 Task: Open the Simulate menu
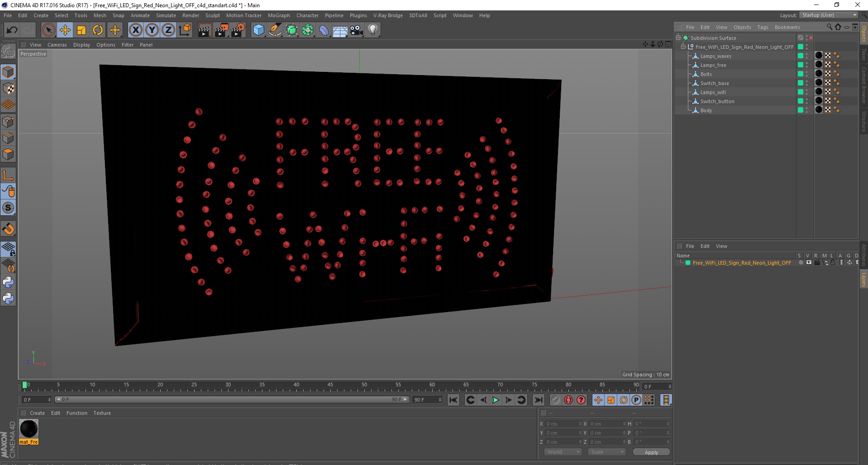pos(166,15)
